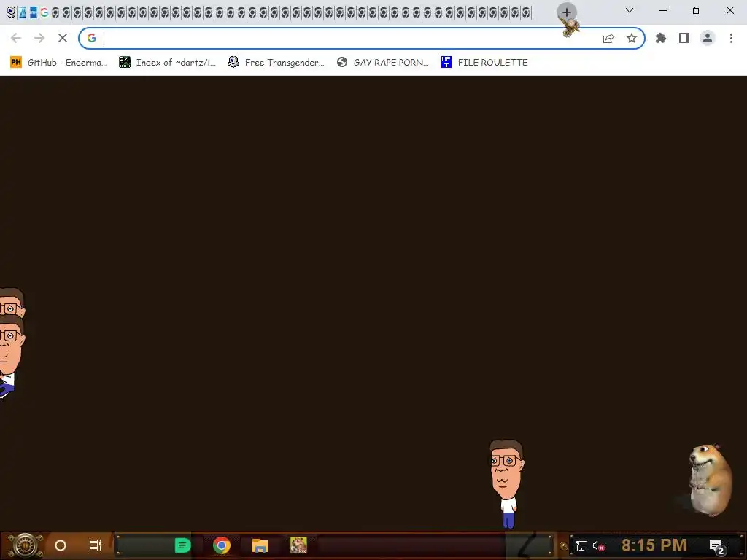The width and height of the screenshot is (747, 560).
Task: Open File Explorer from the taskbar
Action: point(260,545)
